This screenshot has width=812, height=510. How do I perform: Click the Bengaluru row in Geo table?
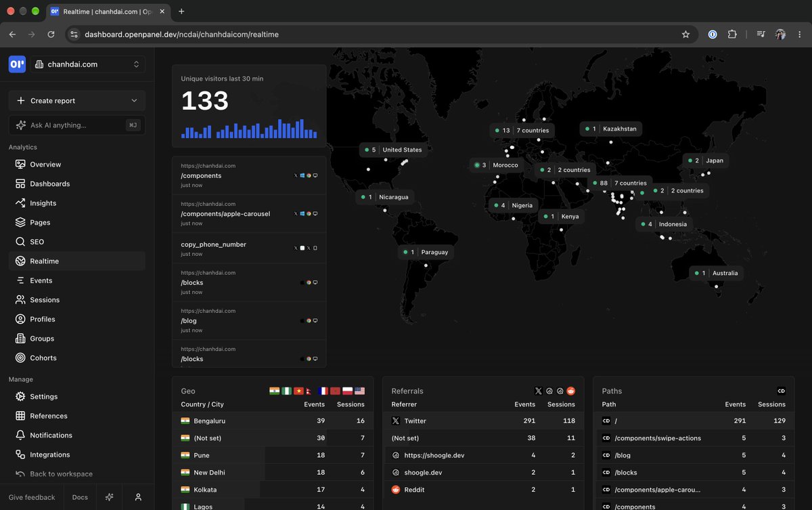273,421
